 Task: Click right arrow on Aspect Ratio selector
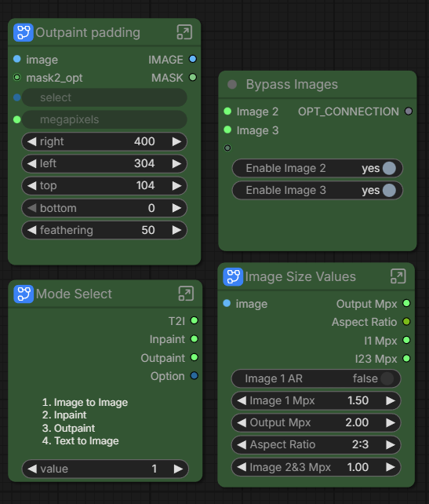(x=391, y=444)
